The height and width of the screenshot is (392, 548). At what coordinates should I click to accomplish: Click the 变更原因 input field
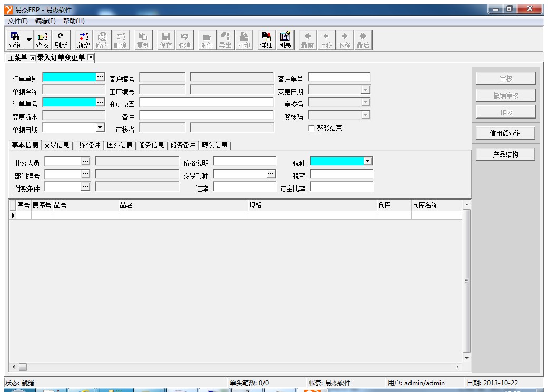tap(207, 103)
